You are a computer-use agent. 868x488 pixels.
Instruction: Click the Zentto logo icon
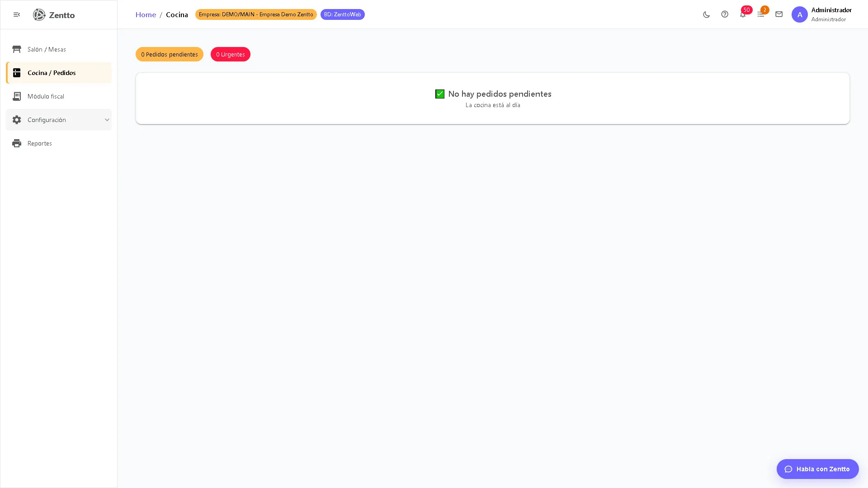39,14
